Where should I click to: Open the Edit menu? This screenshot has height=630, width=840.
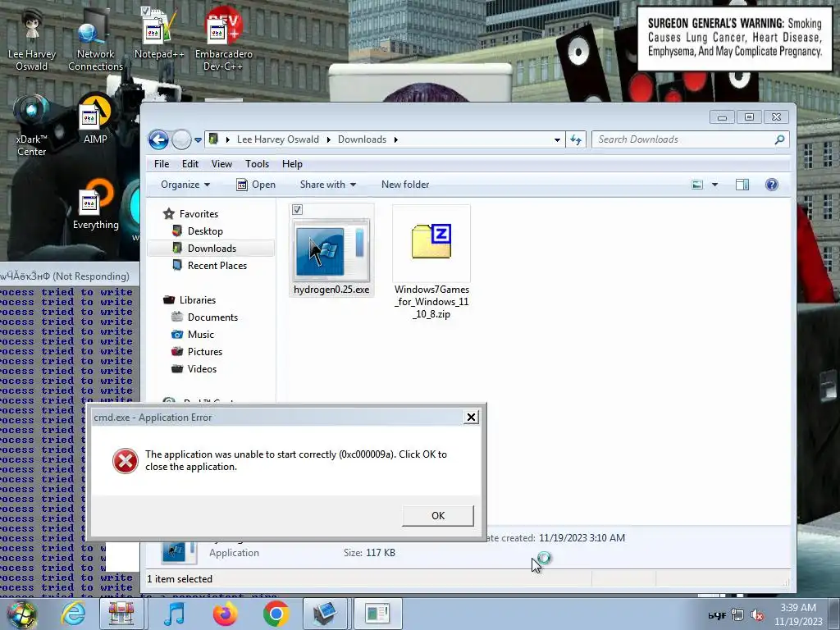point(190,164)
